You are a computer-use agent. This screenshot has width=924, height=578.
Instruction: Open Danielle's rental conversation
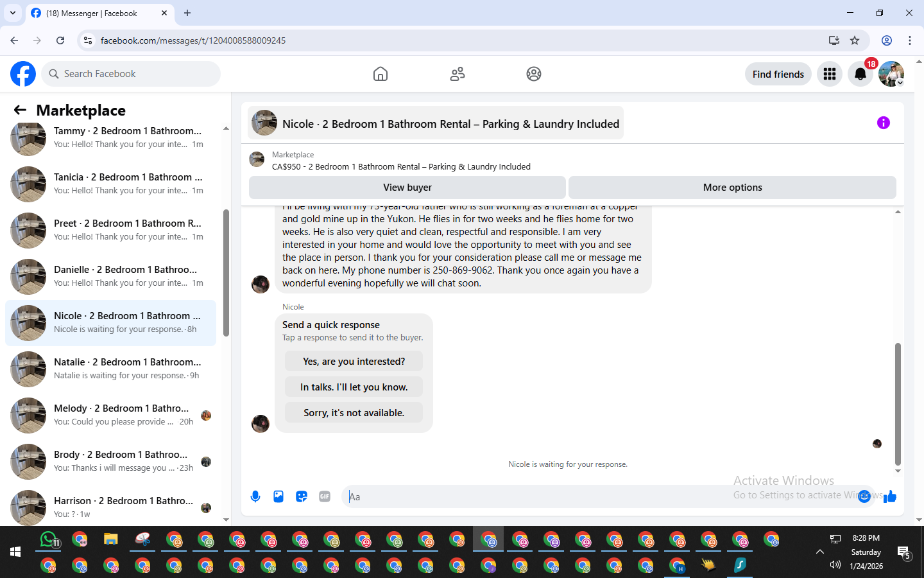(110, 276)
